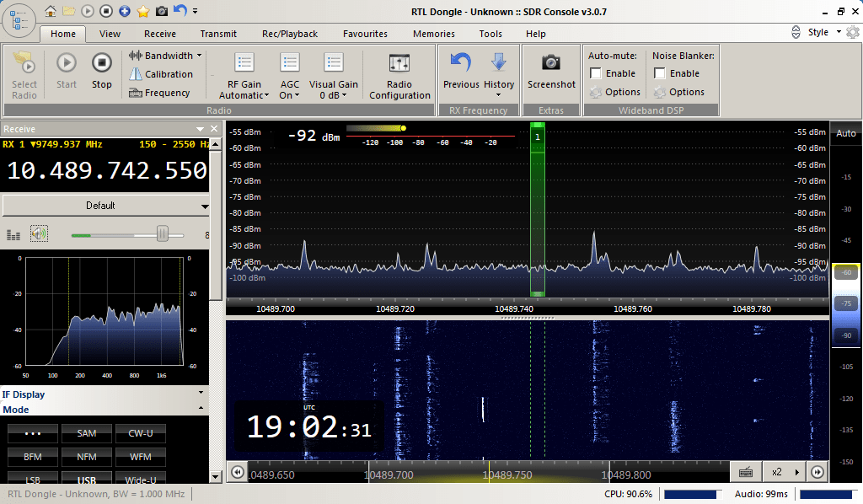Viewport: 863px width, 504px height.
Task: Toggle the speaker mute icon
Action: point(39,234)
